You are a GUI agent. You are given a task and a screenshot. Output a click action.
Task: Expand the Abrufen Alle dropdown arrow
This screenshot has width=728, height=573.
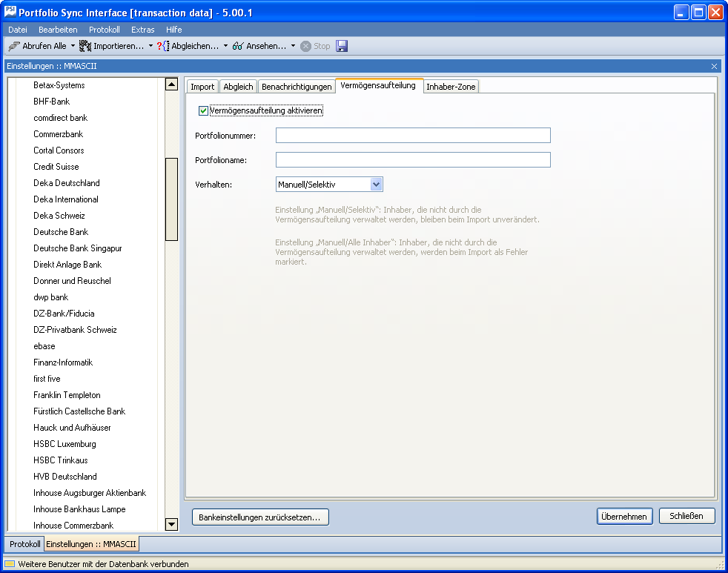click(73, 46)
